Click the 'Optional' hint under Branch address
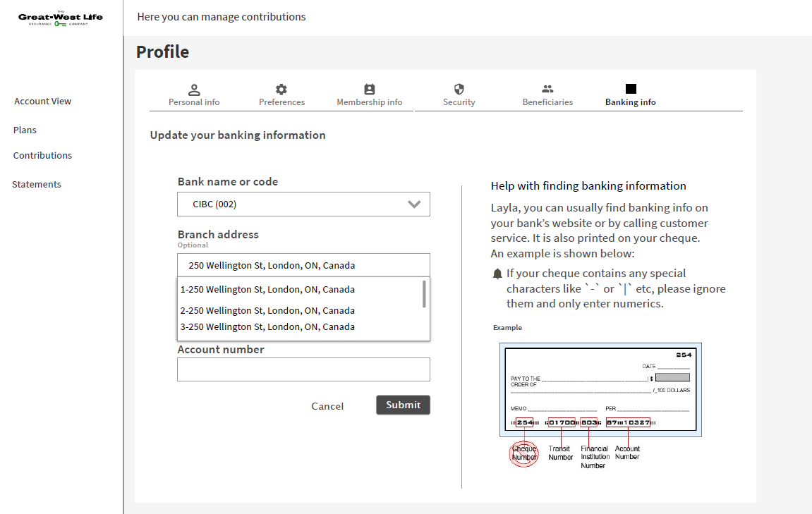Viewport: 812px width, 514px height. tap(193, 245)
